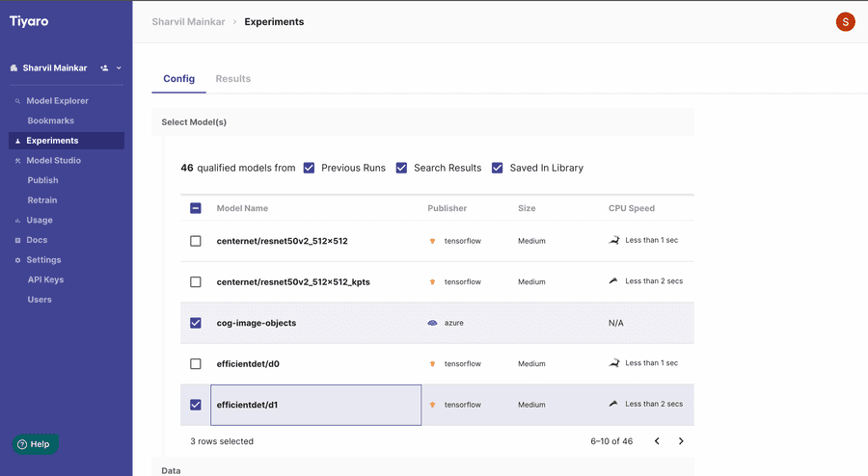
Task: Toggle the Saved In Library checkbox
Action: (x=497, y=168)
